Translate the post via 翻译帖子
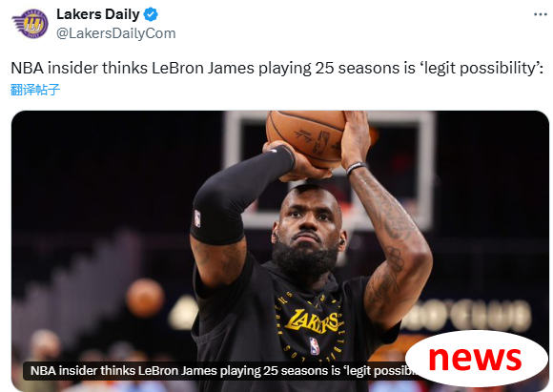 35,90
